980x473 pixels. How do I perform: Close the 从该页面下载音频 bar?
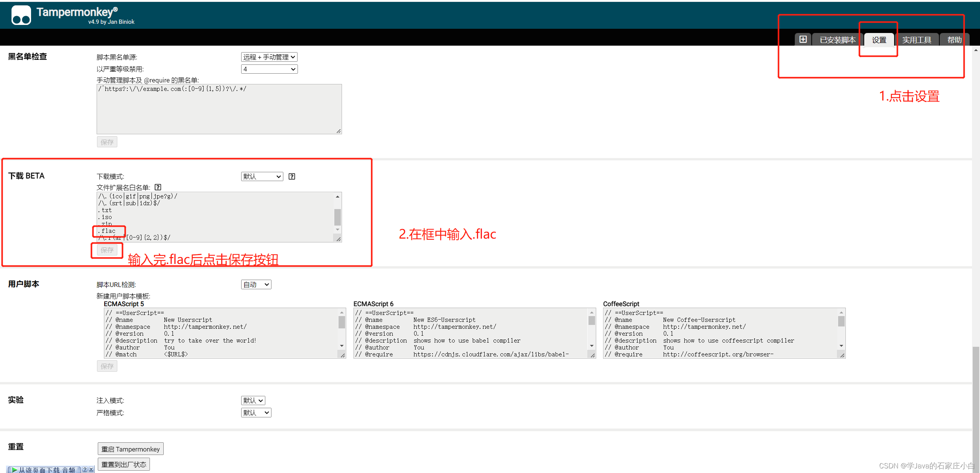click(91, 469)
